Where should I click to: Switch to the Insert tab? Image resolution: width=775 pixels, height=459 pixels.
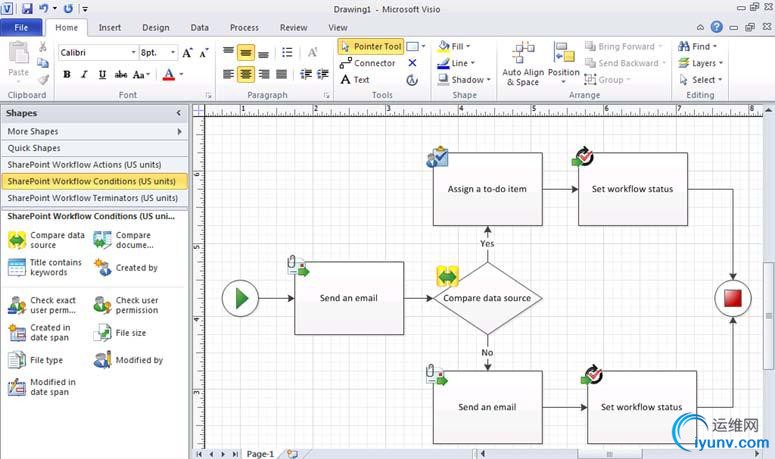(110, 28)
